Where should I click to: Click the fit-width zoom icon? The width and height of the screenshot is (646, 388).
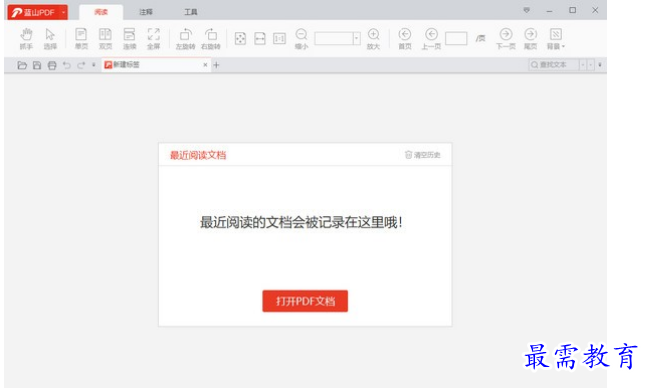(260, 39)
